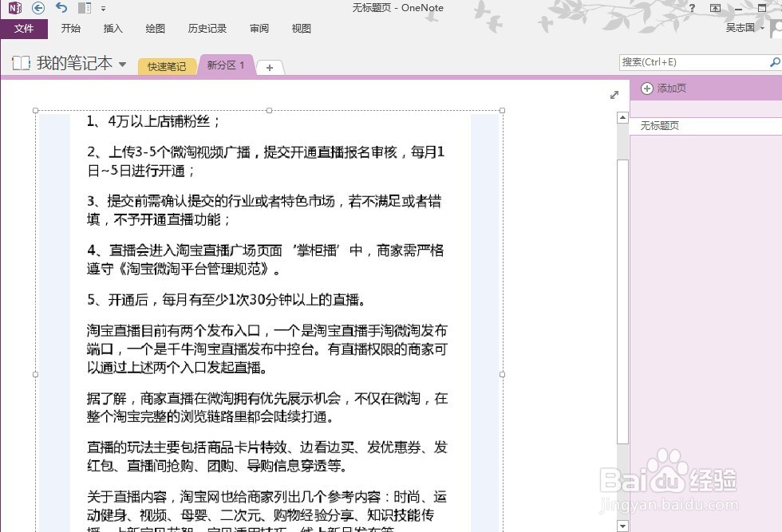Click the Dock to Desktop icon at top
Viewport: 782px width, 532px height.
83,8
